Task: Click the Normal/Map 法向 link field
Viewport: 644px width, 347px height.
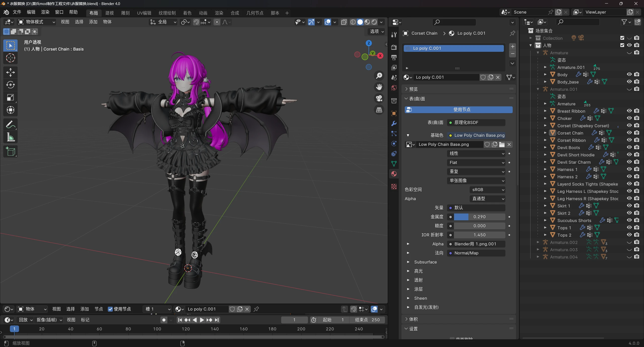Action: pyautogui.click(x=476, y=253)
